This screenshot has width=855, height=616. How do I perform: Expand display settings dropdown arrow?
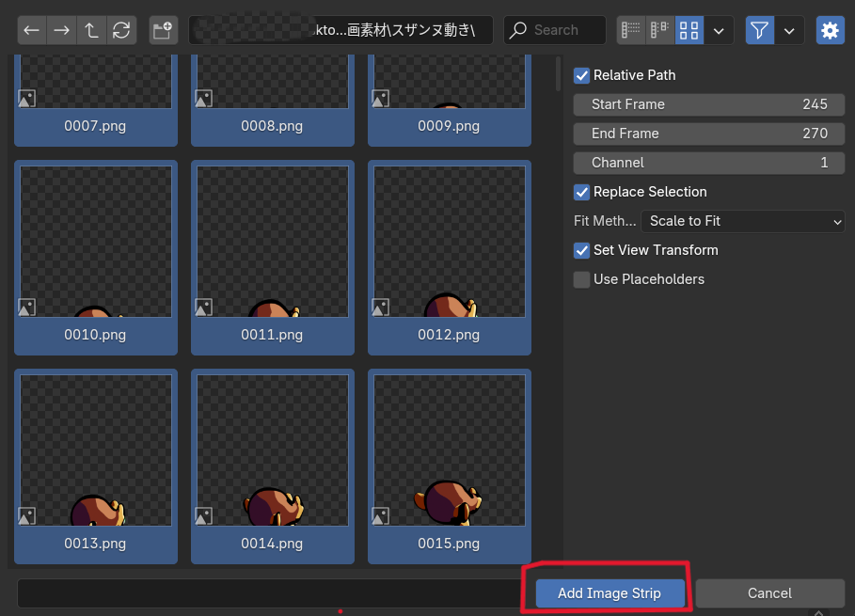719,30
